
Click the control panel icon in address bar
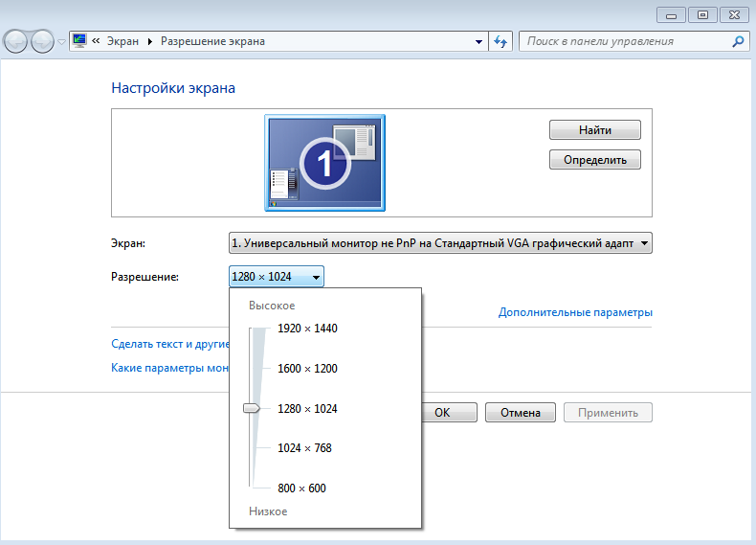(x=79, y=41)
